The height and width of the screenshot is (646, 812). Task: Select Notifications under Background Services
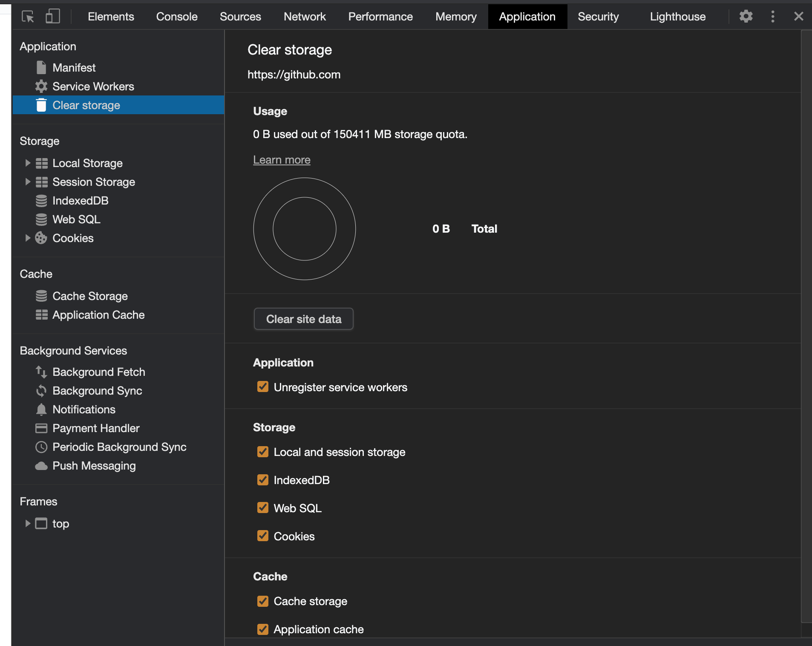click(x=118, y=410)
